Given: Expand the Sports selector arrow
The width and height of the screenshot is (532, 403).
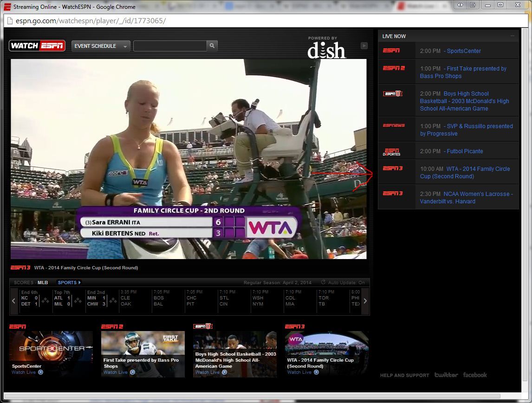Looking at the screenshot, I should click(79, 282).
